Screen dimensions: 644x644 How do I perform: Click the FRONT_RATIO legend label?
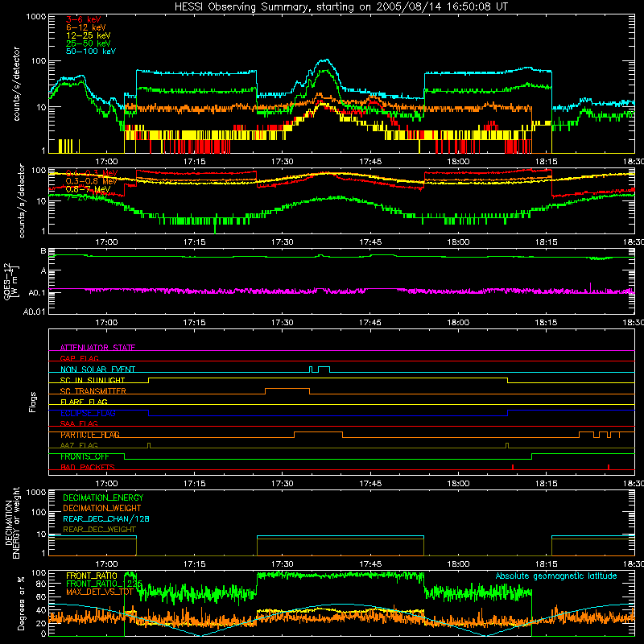[92, 576]
